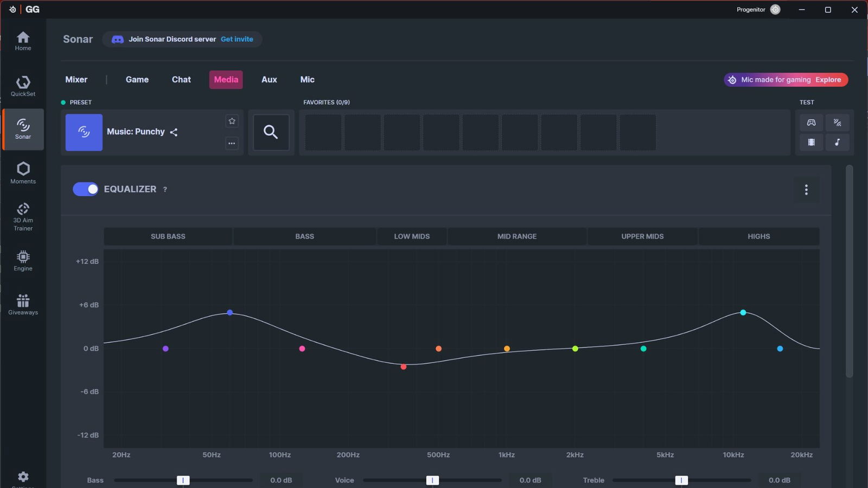868x488 pixels.
Task: Open the preset three-dot options menu
Action: 232,143
